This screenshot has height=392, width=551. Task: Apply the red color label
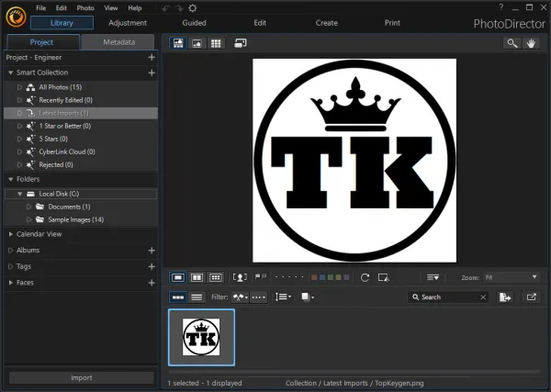(314, 277)
